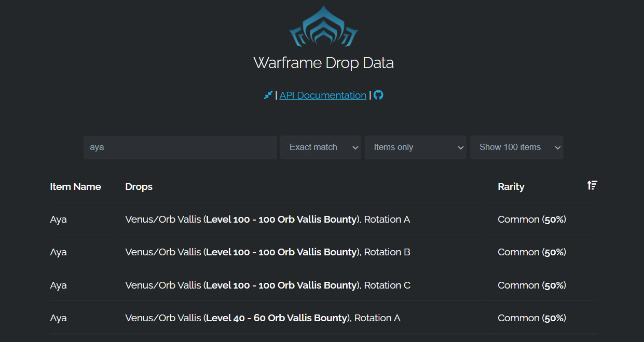Open the Exact match dropdown

(x=321, y=147)
